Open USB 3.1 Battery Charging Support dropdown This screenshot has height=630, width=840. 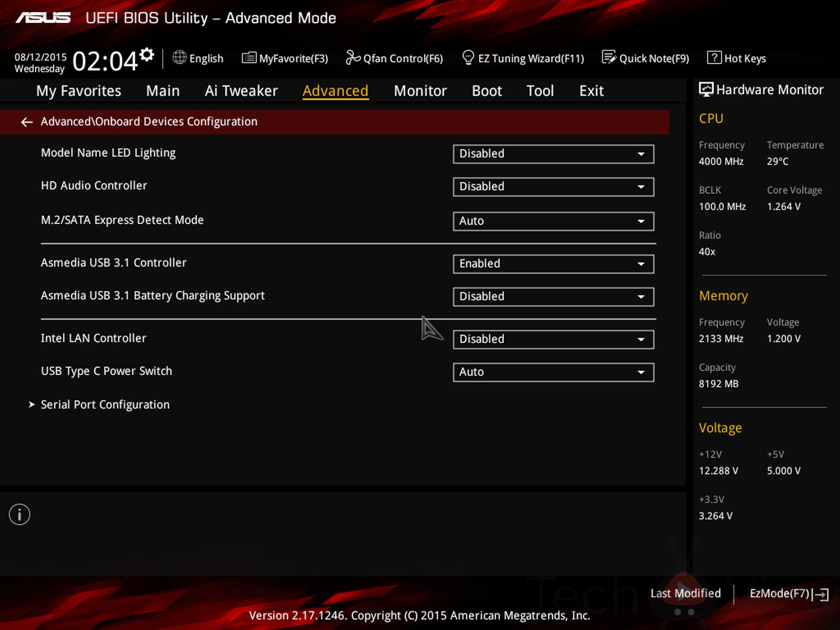click(x=554, y=296)
